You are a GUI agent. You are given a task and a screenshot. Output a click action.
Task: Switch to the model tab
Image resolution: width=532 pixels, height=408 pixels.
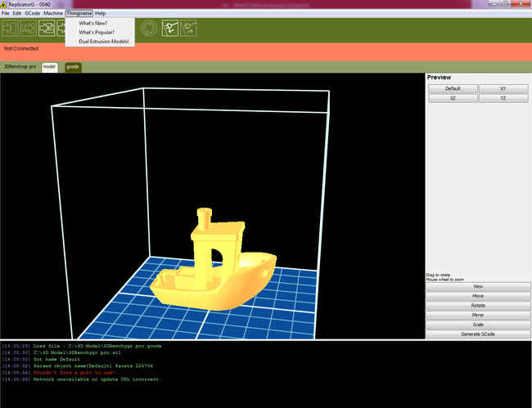(x=49, y=66)
